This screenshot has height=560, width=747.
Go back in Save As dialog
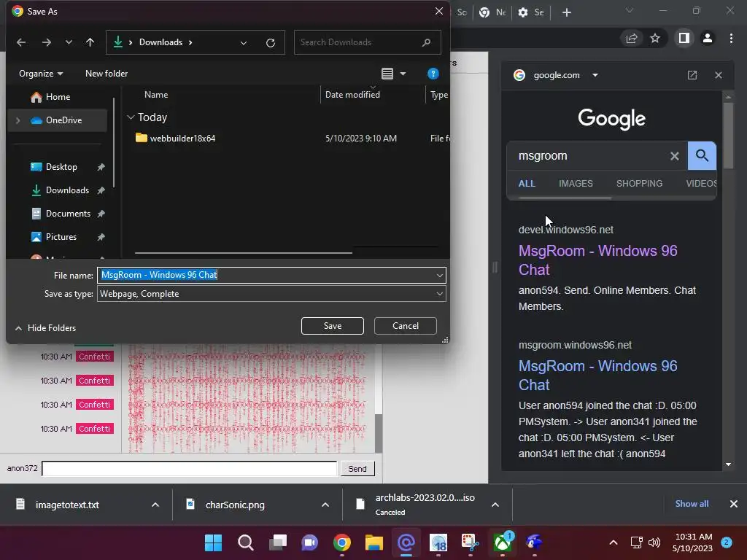(x=21, y=42)
